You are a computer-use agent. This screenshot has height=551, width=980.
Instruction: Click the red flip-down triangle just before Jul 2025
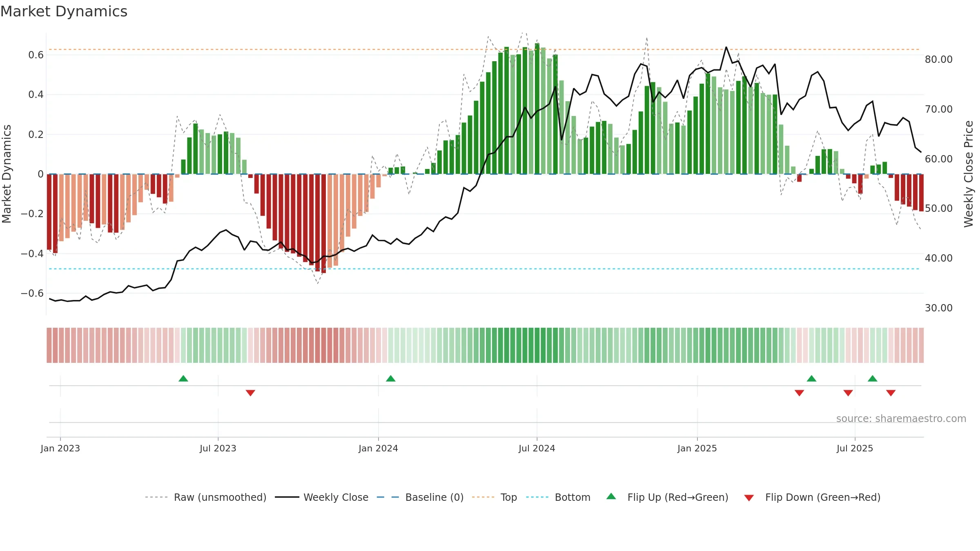tap(848, 393)
